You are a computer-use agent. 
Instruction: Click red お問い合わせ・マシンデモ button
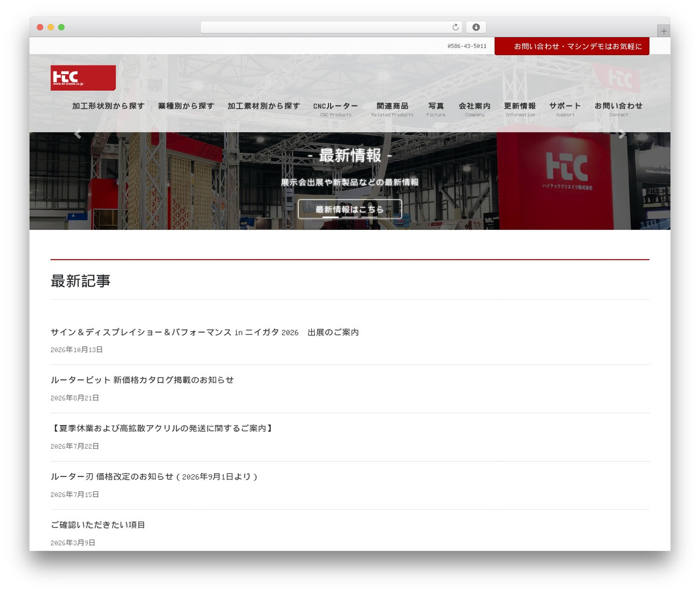coord(572,46)
